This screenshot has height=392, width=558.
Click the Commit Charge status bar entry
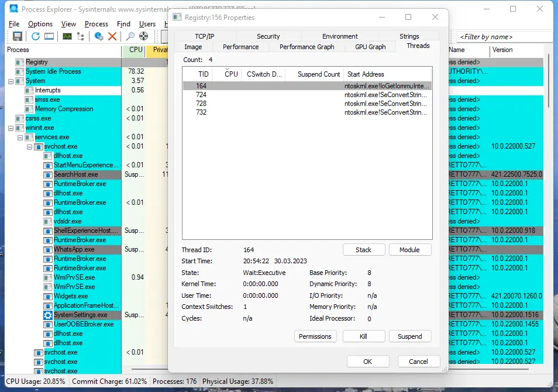coord(109,381)
